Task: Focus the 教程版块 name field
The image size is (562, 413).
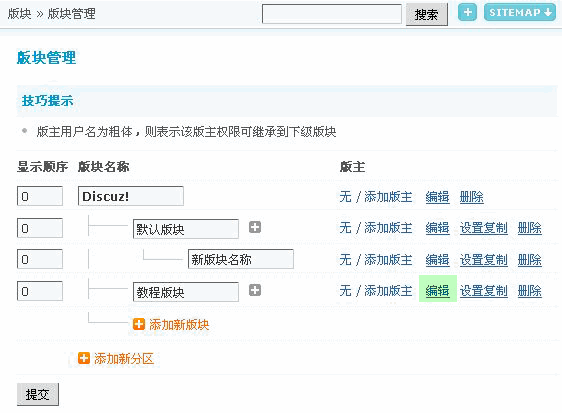Action: (186, 292)
